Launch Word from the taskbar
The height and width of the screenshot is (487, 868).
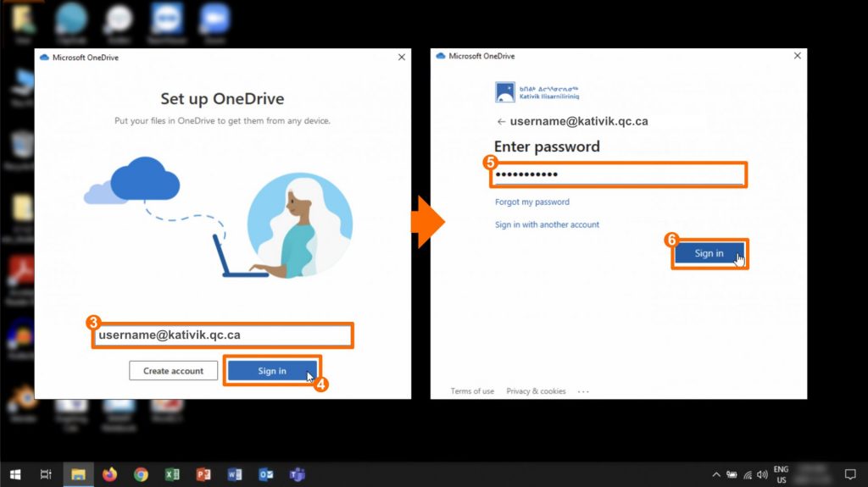(235, 474)
